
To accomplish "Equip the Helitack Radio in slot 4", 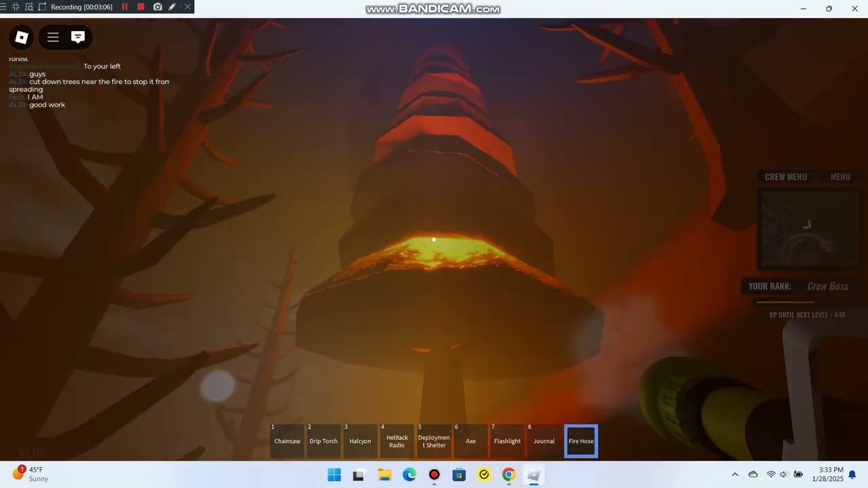I will [x=397, y=441].
